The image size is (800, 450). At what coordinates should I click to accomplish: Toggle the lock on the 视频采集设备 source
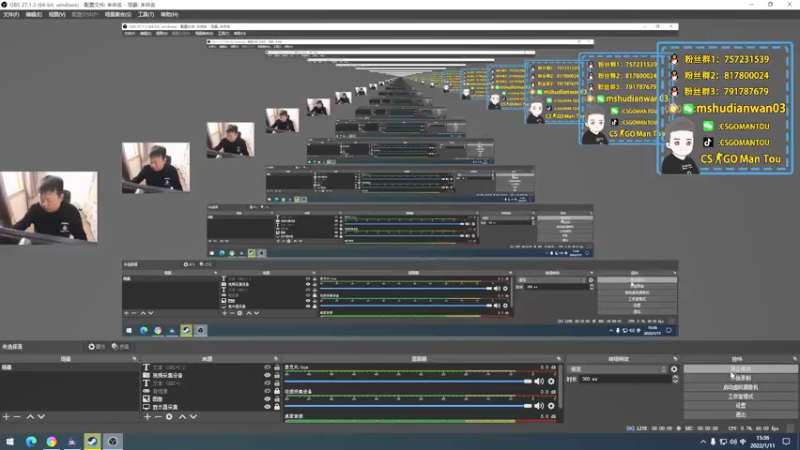(x=277, y=375)
